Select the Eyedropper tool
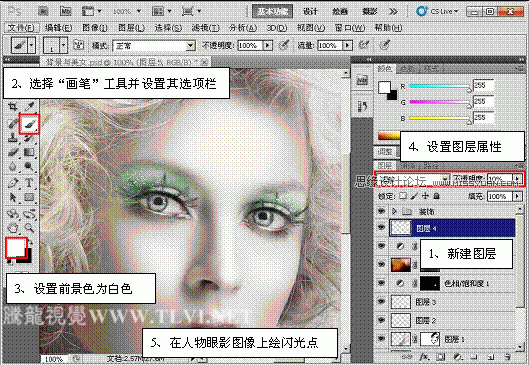 [x=30, y=107]
